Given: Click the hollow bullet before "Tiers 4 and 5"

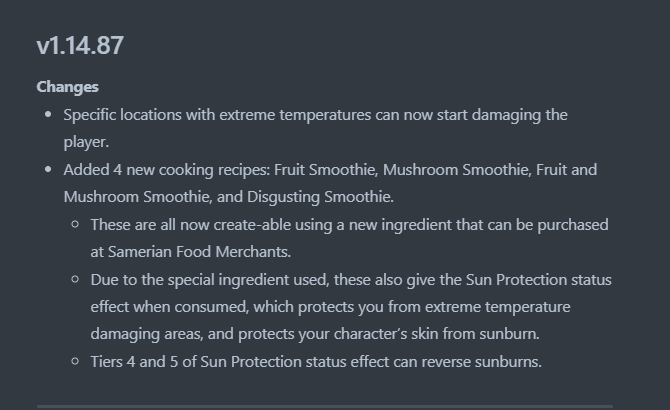Looking at the screenshot, I should (75, 361).
